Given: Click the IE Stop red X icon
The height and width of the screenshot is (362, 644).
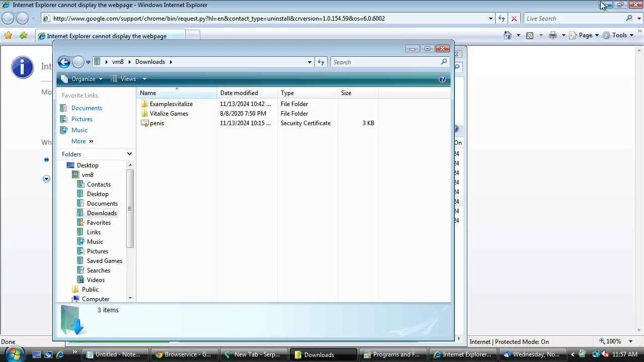Looking at the screenshot, I should tap(514, 19).
